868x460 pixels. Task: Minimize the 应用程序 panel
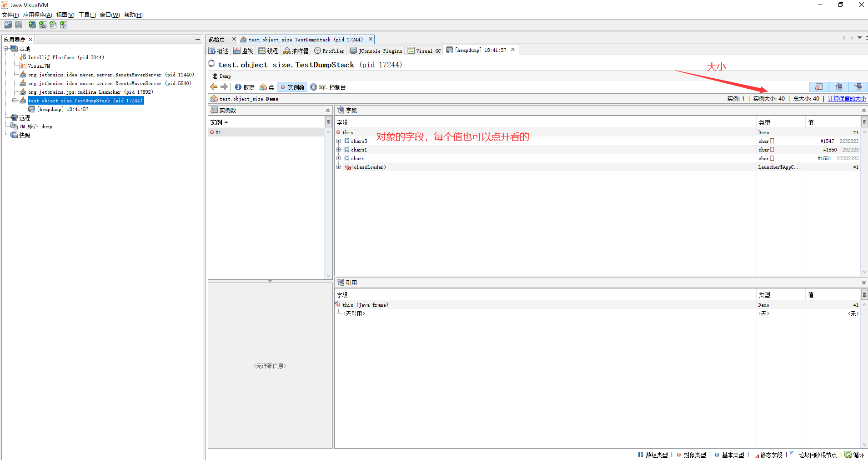tap(198, 40)
